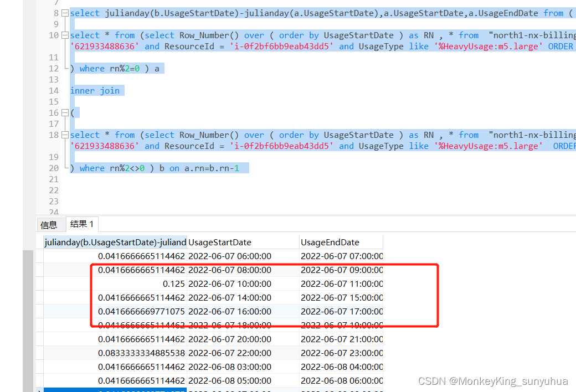The image size is (576, 392).
Task: Select cell 2022-06-07 08:00:00 start date
Action: pyautogui.click(x=243, y=270)
